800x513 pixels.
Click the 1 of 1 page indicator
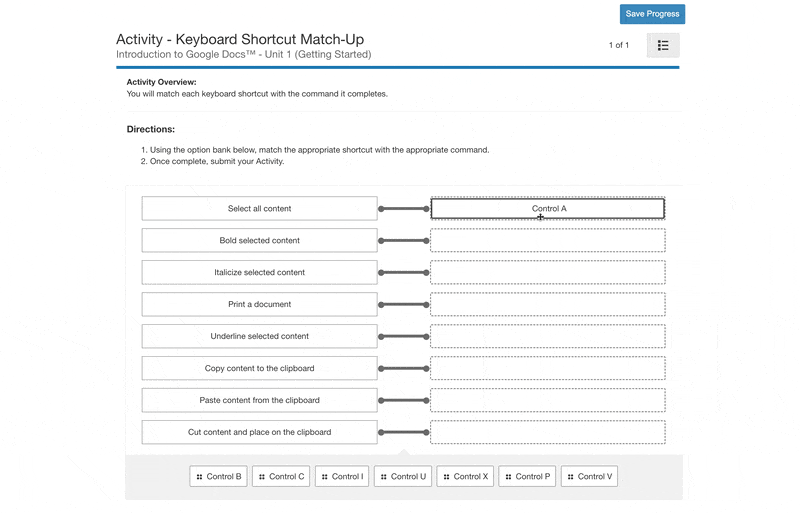tap(619, 45)
